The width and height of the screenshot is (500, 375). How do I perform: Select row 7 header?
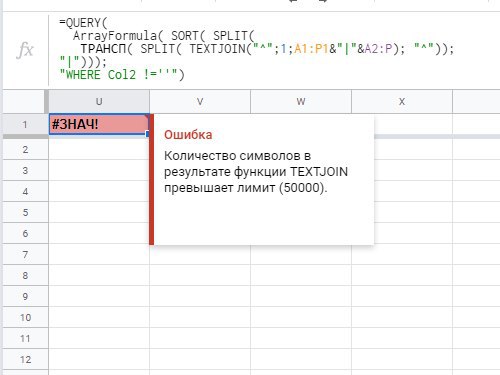25,254
